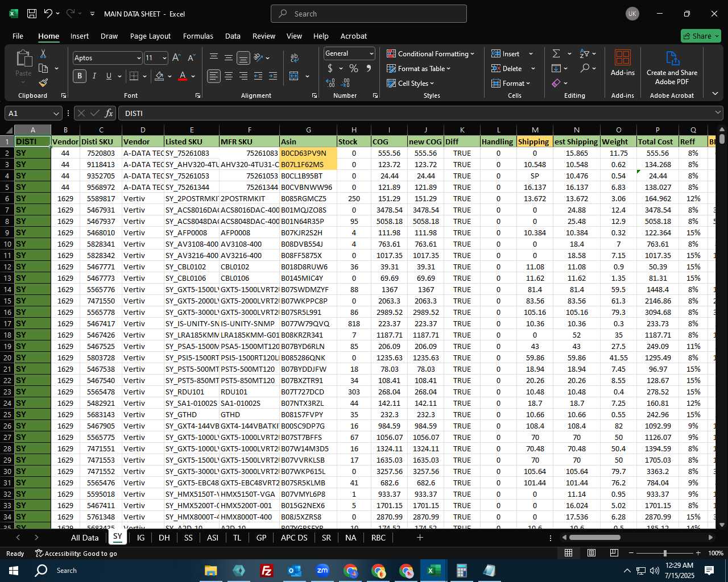Click the red Font Color swatch

(183, 76)
